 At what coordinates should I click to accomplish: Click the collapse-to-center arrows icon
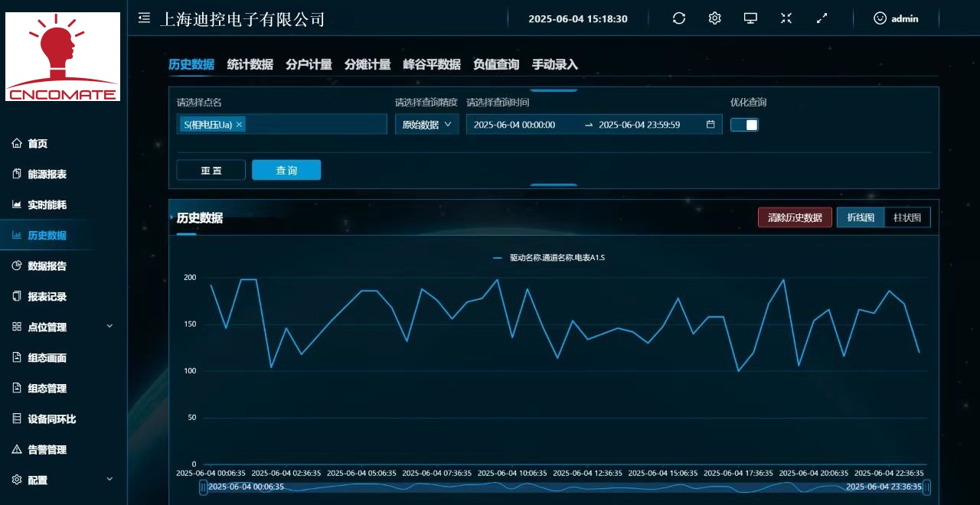pos(786,18)
